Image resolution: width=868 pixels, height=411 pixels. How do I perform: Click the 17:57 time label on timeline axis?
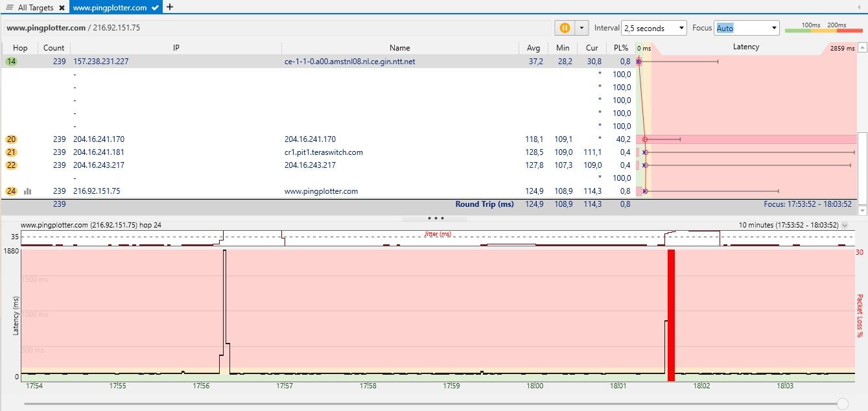(285, 386)
